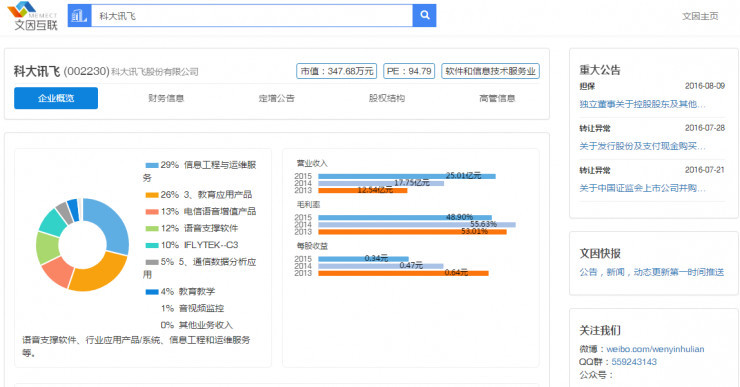Focus the search field containing 科大讯飞
Screen dimensions: 740x387
coord(252,16)
